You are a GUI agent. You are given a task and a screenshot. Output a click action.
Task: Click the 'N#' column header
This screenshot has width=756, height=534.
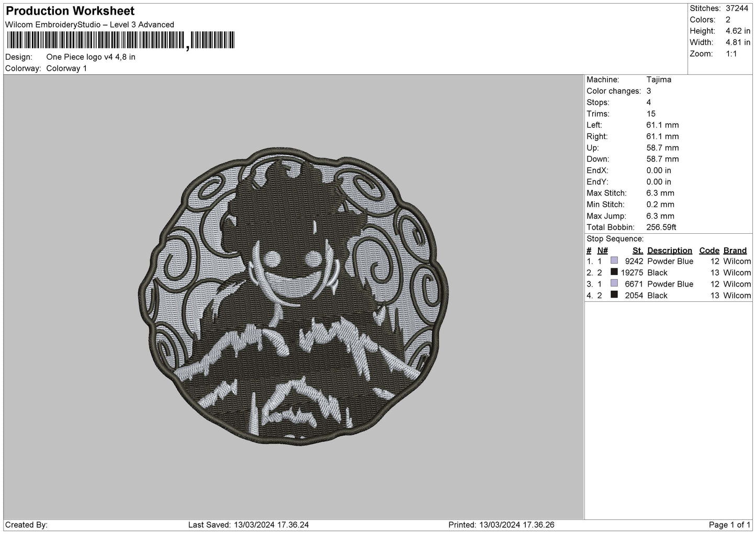pyautogui.click(x=603, y=251)
